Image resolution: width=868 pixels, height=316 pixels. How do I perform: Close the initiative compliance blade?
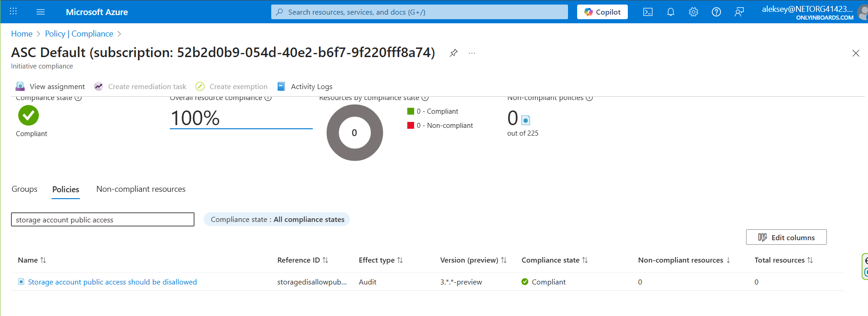click(x=856, y=53)
